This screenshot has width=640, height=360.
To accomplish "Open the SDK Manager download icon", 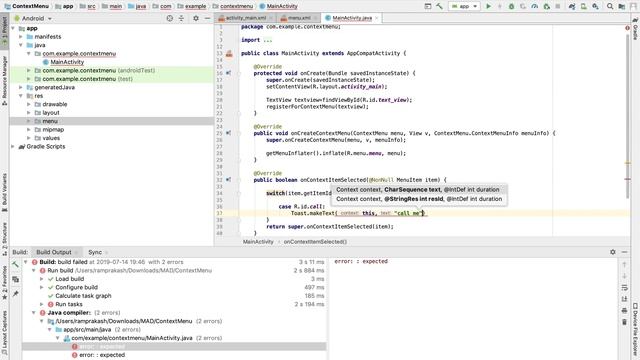I will [x=596, y=6].
